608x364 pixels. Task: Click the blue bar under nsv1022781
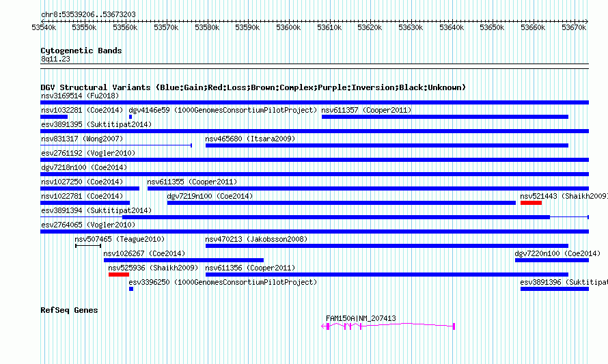pos(85,203)
